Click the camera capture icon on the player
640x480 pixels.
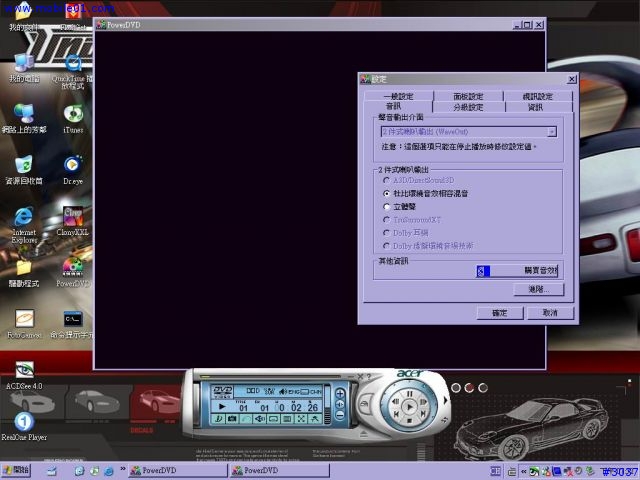tap(232, 419)
